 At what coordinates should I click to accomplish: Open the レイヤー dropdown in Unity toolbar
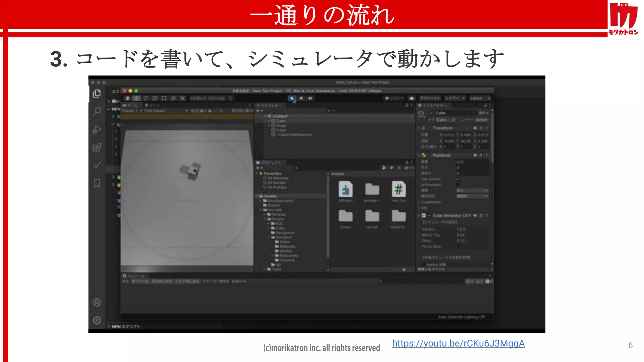coord(455,98)
